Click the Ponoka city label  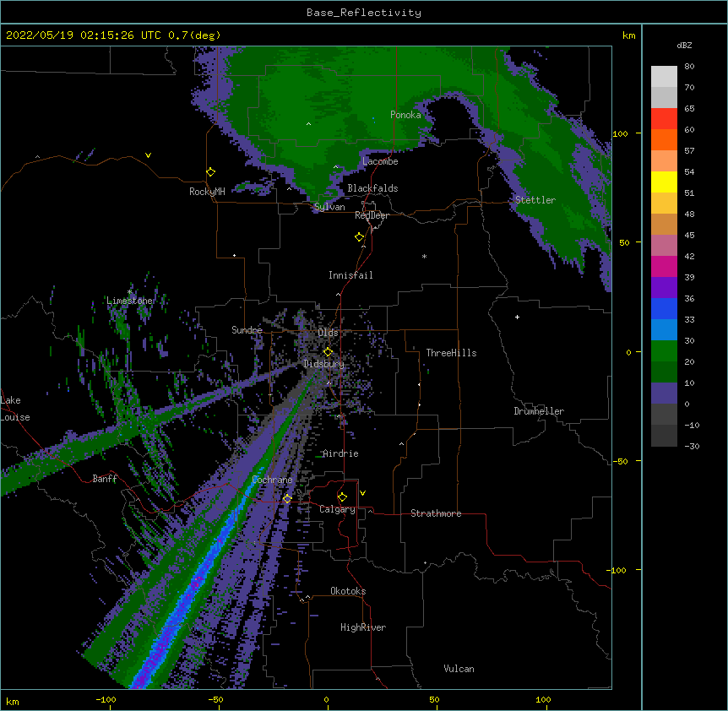click(x=405, y=115)
